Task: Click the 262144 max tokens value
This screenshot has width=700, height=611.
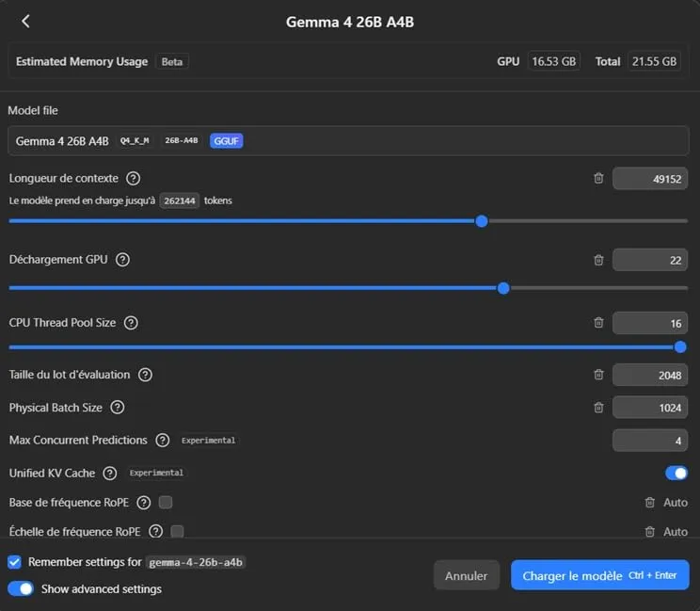Action: [180, 201]
